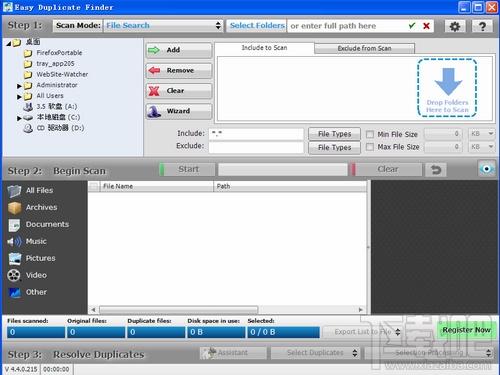
Task: Select the Video category
Action: tap(27, 275)
